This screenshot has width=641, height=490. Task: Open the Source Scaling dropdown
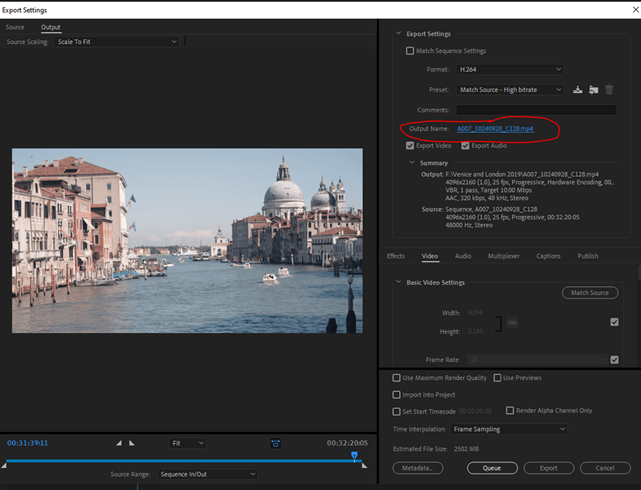117,42
